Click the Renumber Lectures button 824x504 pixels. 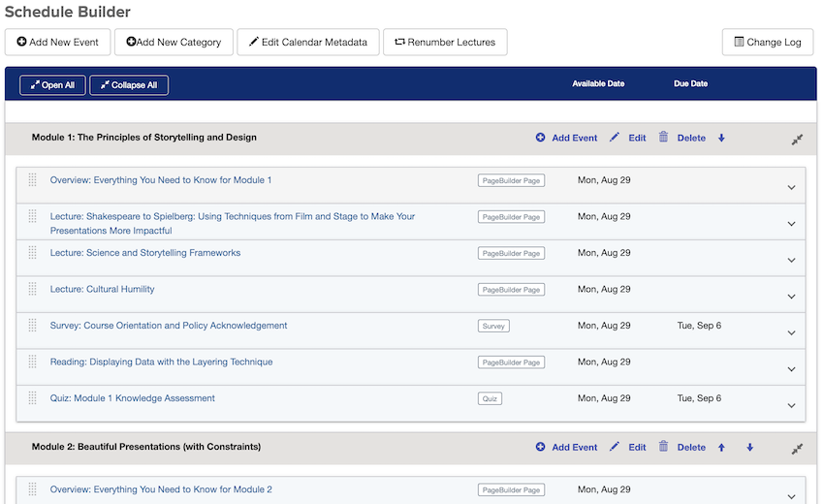pyautogui.click(x=445, y=42)
